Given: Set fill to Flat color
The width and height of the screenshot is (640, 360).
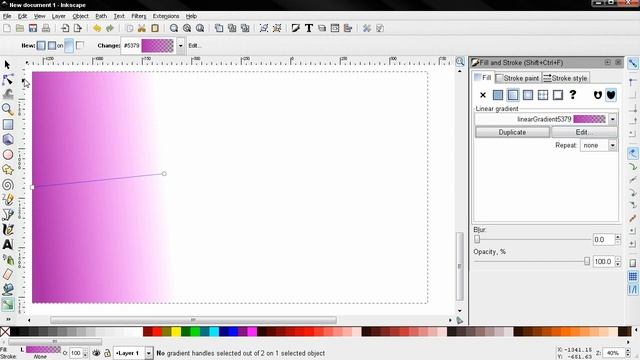Looking at the screenshot, I should click(x=498, y=95).
